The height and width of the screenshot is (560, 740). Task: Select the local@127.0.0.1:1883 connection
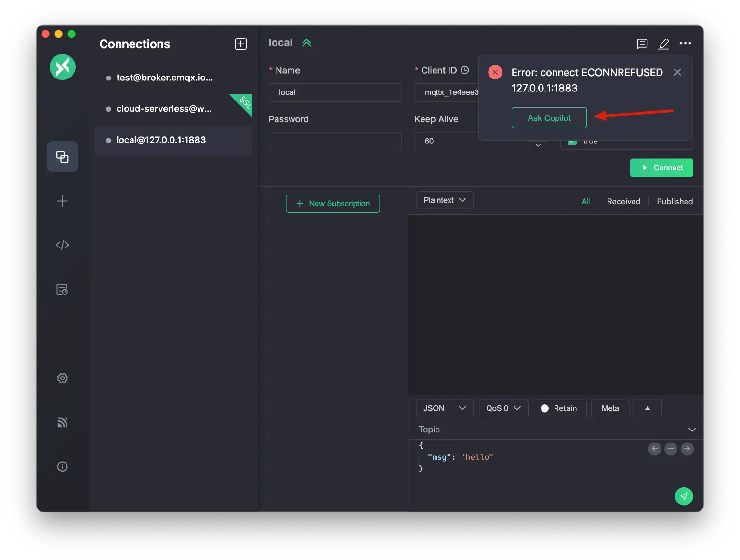(x=161, y=140)
